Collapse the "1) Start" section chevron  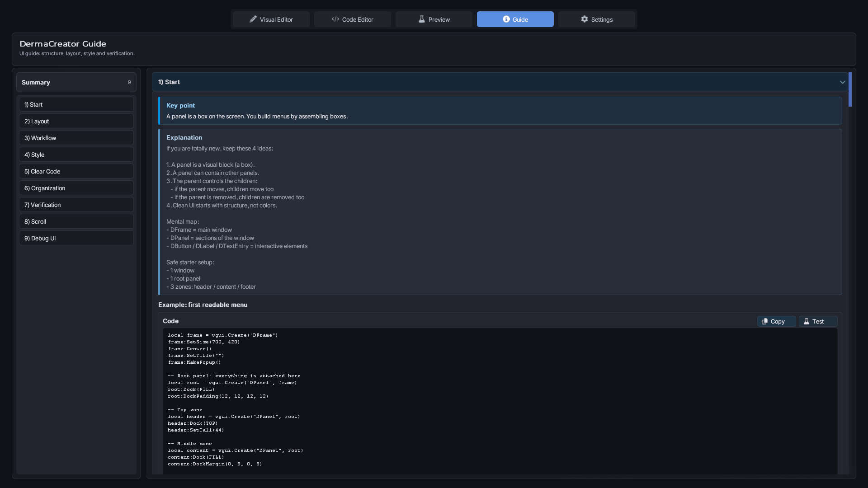842,82
